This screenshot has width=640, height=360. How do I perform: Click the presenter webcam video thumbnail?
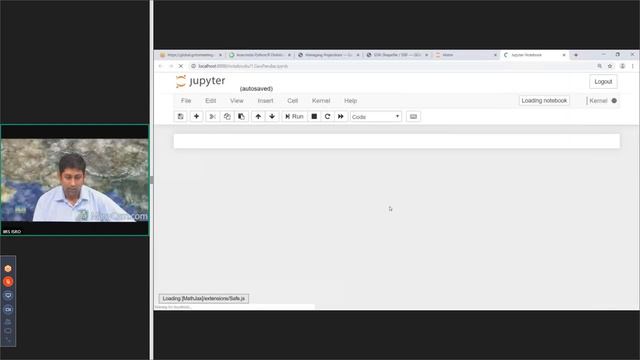point(75,180)
